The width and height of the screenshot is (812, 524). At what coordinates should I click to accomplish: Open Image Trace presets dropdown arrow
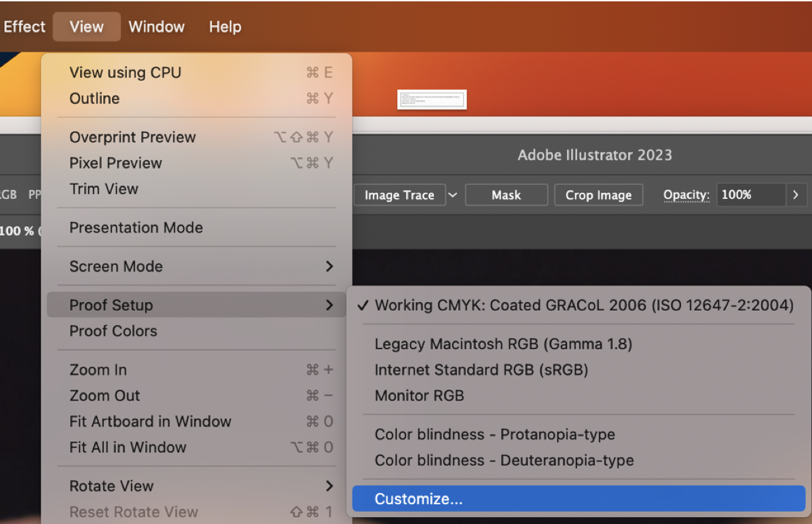(453, 195)
